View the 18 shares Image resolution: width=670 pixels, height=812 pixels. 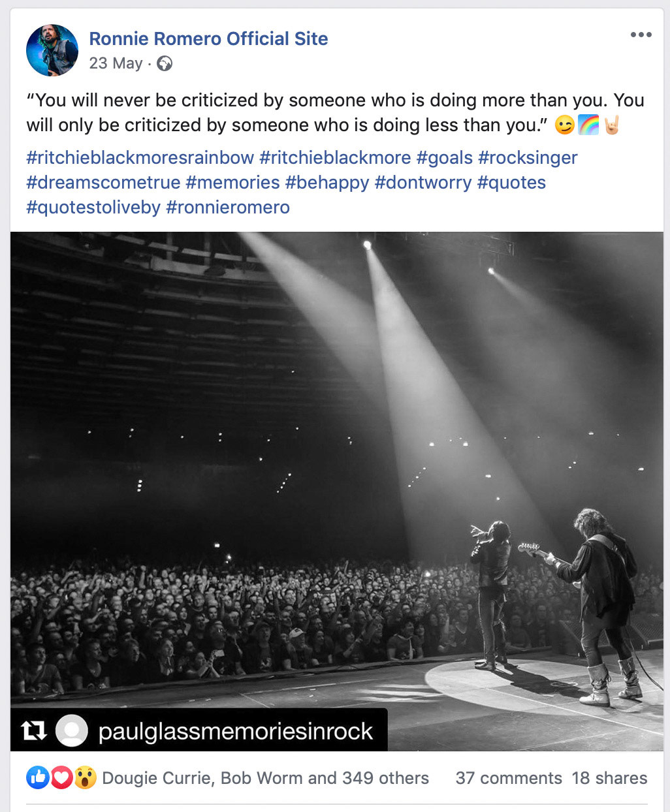609,778
